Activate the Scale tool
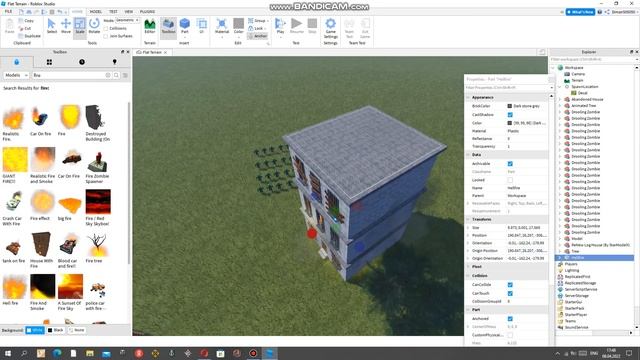 click(x=80, y=27)
